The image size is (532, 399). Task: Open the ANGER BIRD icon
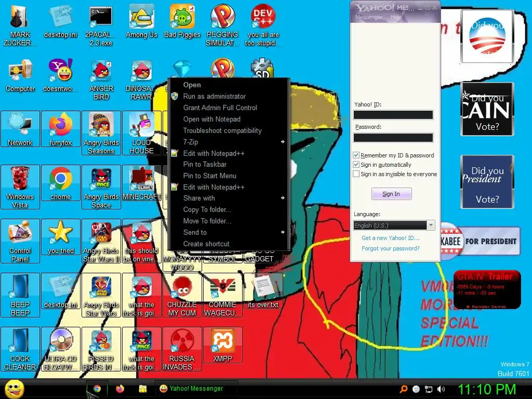(101, 79)
